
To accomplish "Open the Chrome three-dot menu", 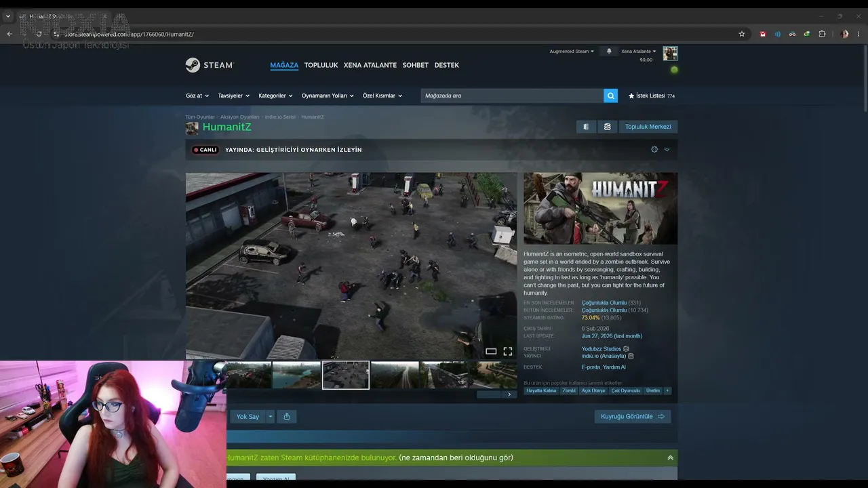I will click(859, 34).
